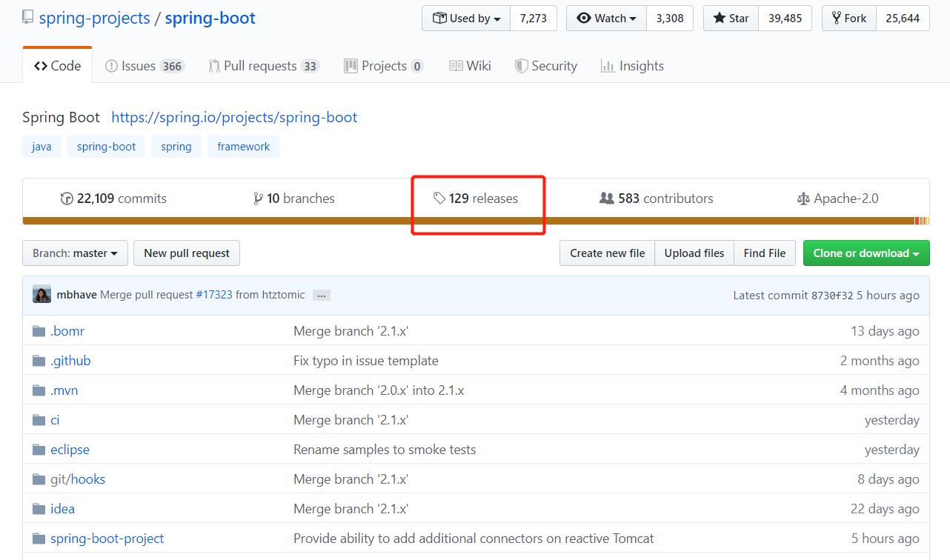
Task: Click the .github folder icon
Action: click(x=39, y=361)
